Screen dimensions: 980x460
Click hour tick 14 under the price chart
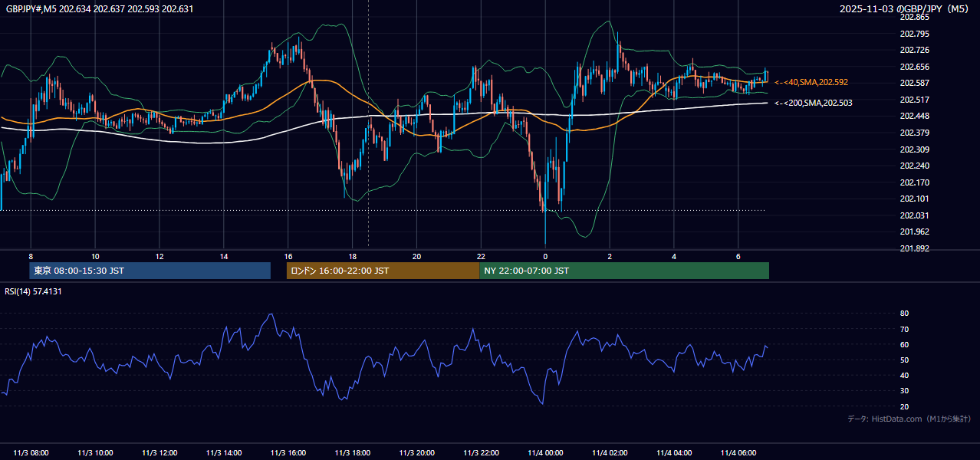(224, 256)
